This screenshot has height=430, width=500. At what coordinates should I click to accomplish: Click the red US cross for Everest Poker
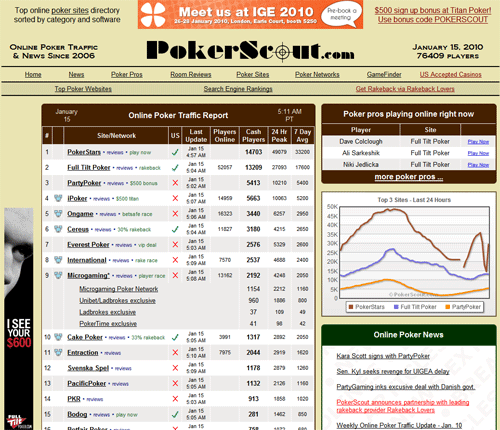(175, 245)
